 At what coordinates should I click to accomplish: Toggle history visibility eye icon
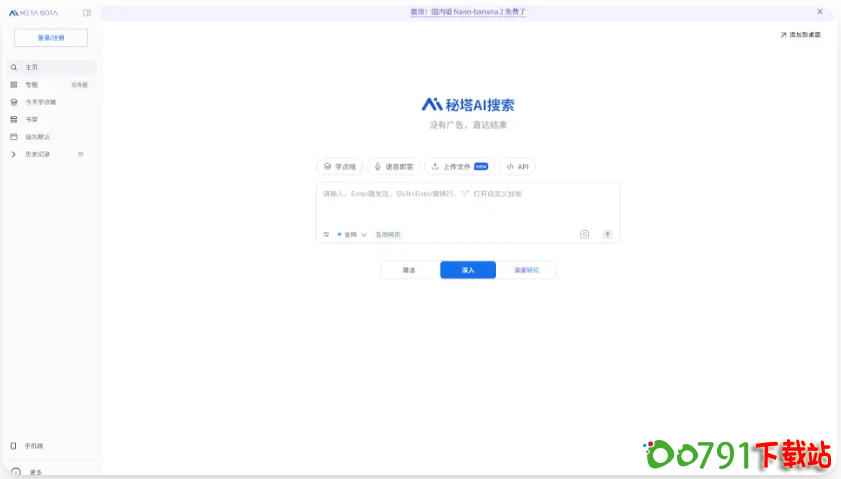(x=81, y=154)
